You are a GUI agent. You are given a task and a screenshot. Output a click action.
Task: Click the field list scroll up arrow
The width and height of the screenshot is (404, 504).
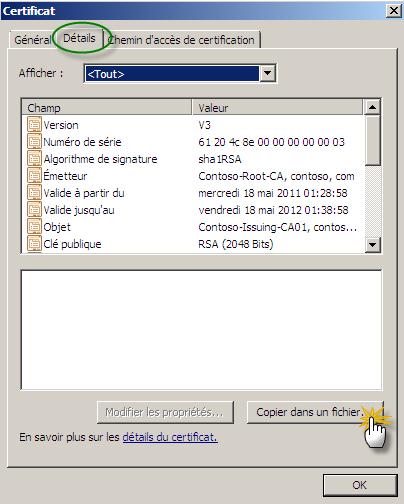tap(372, 107)
